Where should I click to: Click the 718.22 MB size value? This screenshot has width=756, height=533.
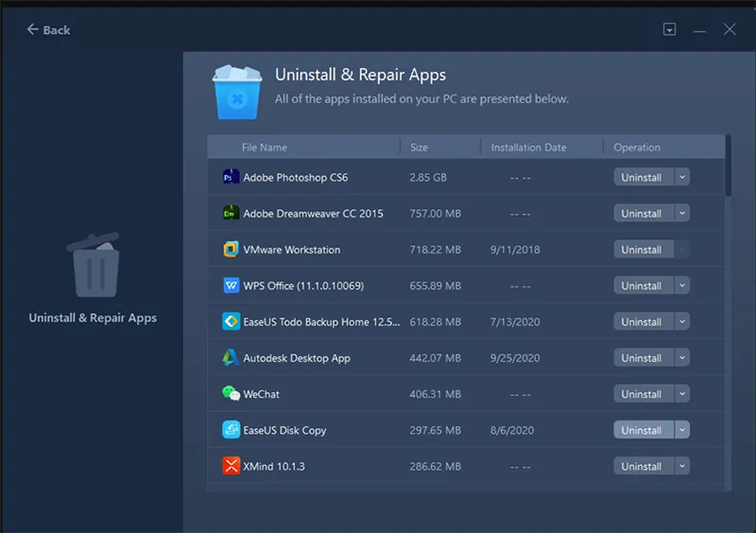pos(436,249)
